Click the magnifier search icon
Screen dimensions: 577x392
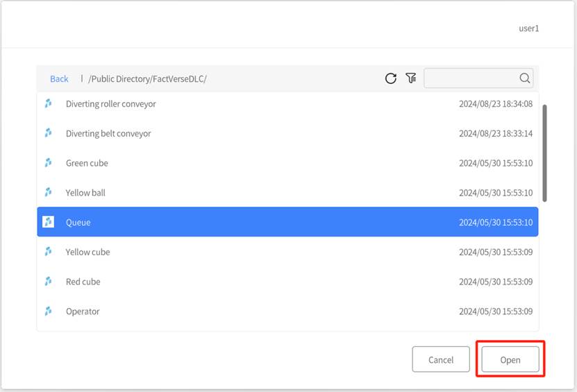[x=524, y=78]
